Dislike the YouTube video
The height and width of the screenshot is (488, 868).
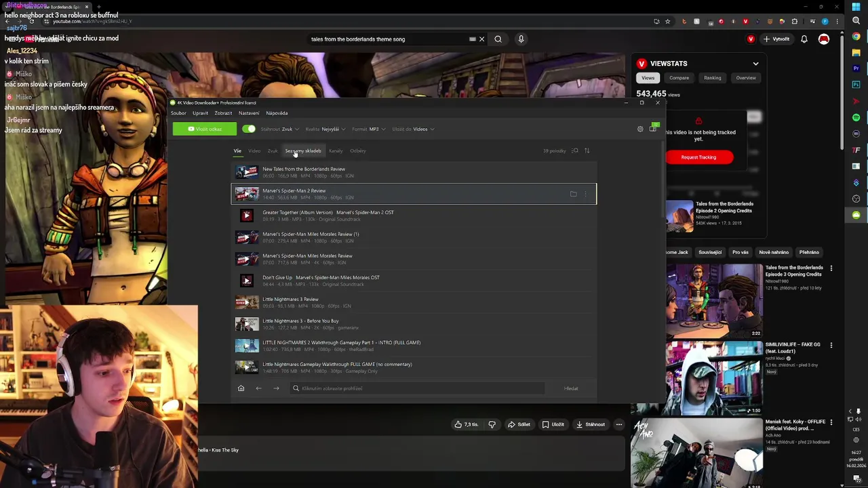[492, 424]
